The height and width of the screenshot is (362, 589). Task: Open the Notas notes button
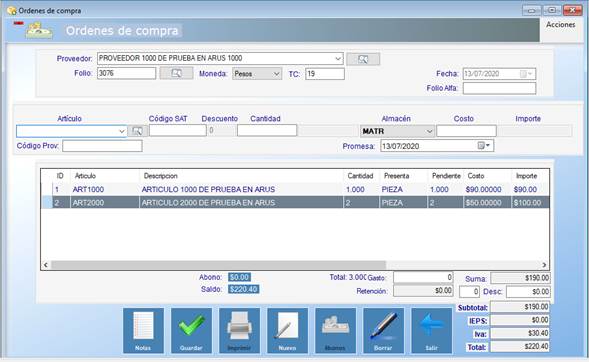143,330
